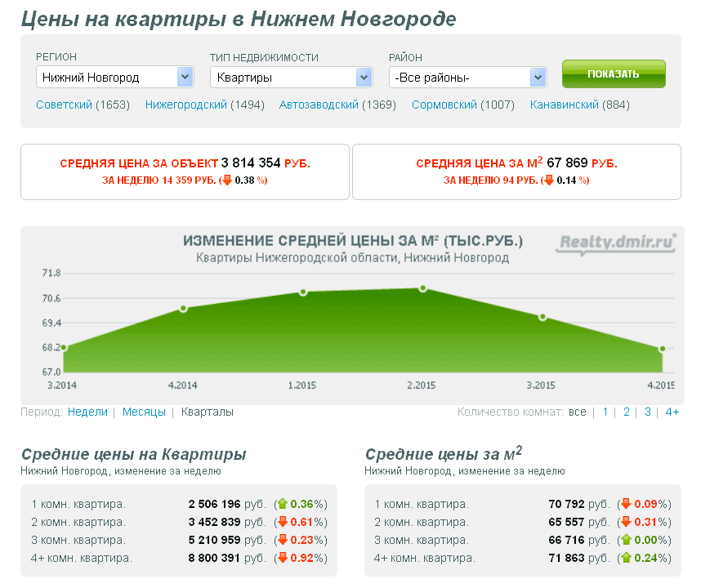The image size is (701, 588).
Task: Click the green up-arrow beside 1 комн. квартира price
Action: click(x=284, y=505)
